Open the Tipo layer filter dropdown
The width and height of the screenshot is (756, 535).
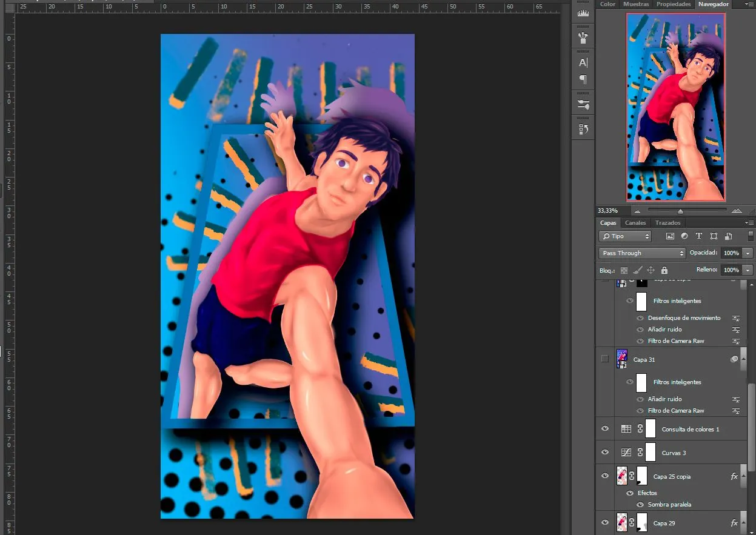coord(625,236)
